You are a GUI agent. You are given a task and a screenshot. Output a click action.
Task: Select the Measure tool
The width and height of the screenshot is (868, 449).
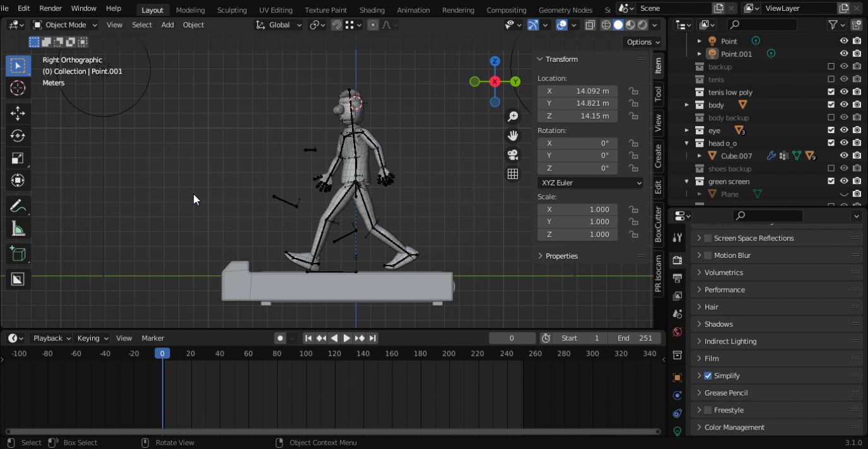click(x=18, y=229)
